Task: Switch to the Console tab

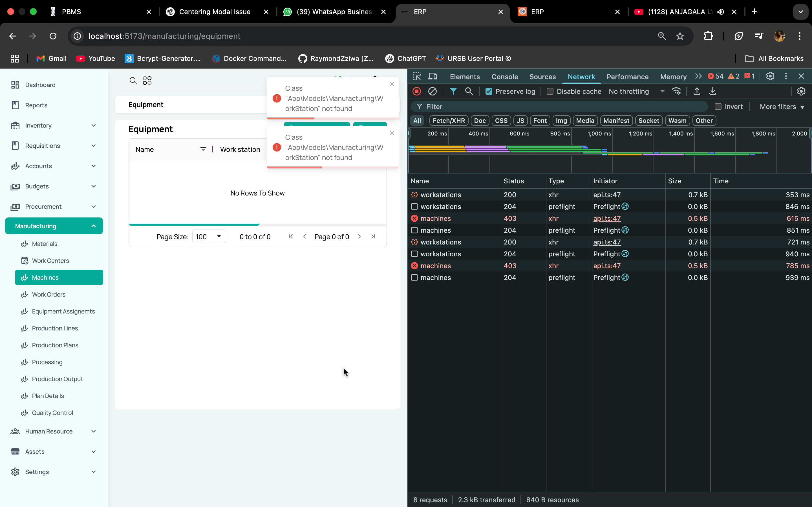Action: [504, 77]
